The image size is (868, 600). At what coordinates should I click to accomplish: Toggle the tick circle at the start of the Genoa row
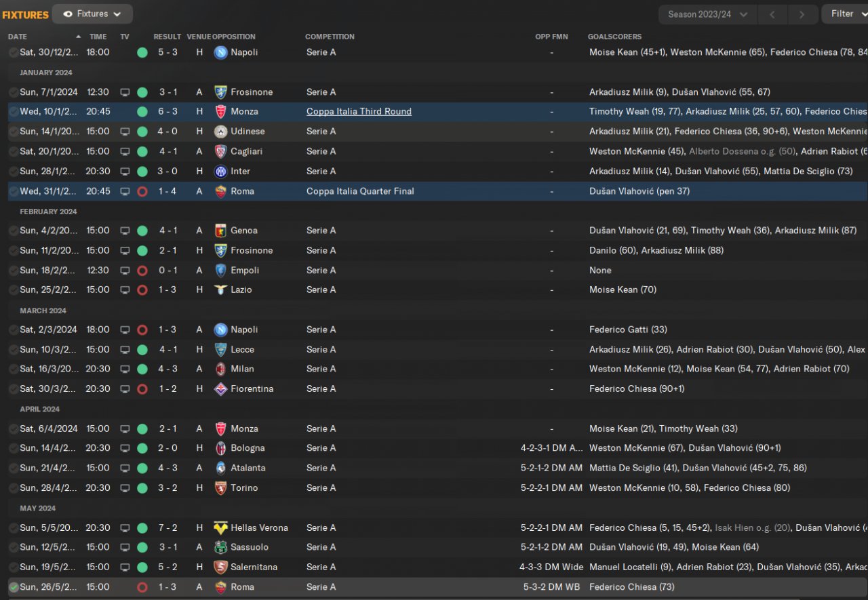(14, 231)
